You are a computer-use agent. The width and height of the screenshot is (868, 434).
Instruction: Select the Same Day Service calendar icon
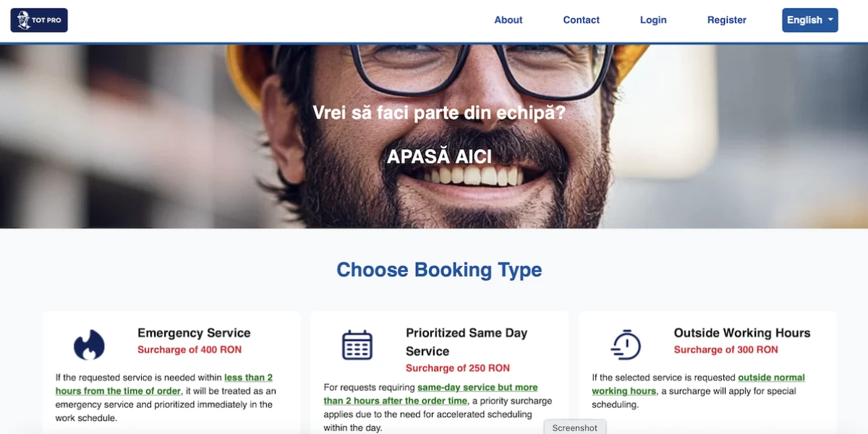(357, 345)
